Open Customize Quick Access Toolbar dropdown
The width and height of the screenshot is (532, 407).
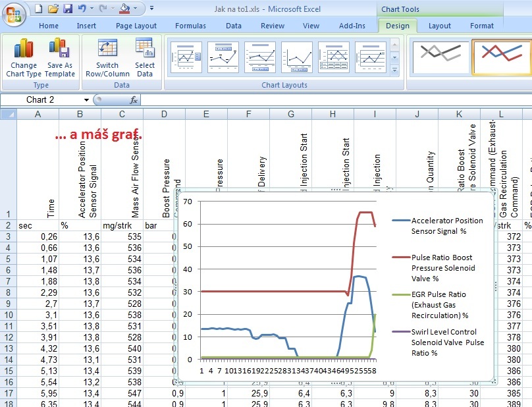point(151,9)
